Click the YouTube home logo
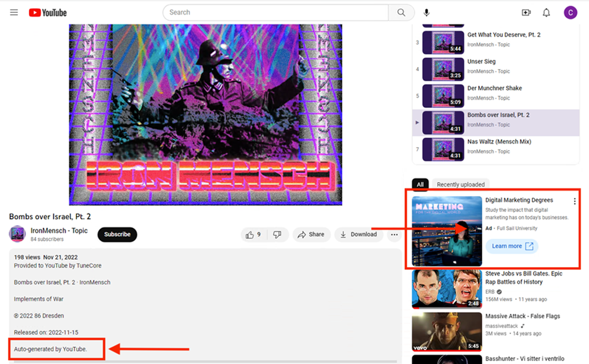This screenshot has height=364, width=589. coord(48,13)
